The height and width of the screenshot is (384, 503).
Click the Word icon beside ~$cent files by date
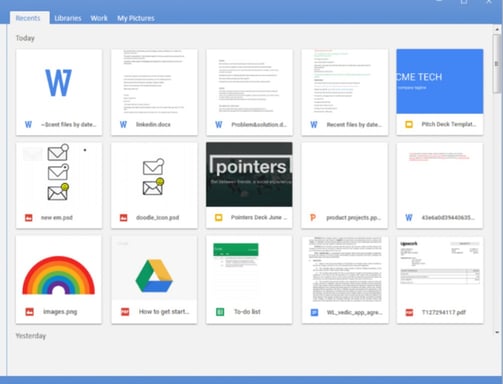[x=28, y=125]
